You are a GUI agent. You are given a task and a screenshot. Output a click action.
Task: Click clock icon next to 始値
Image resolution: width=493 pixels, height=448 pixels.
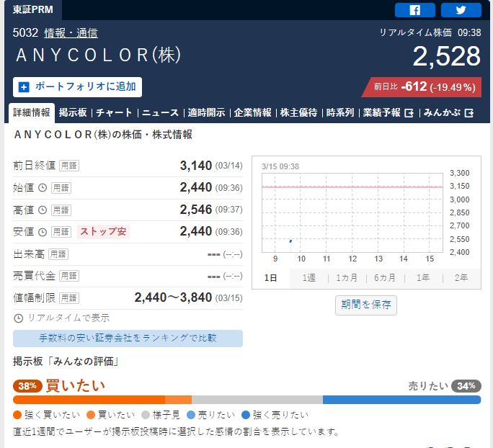click(43, 188)
